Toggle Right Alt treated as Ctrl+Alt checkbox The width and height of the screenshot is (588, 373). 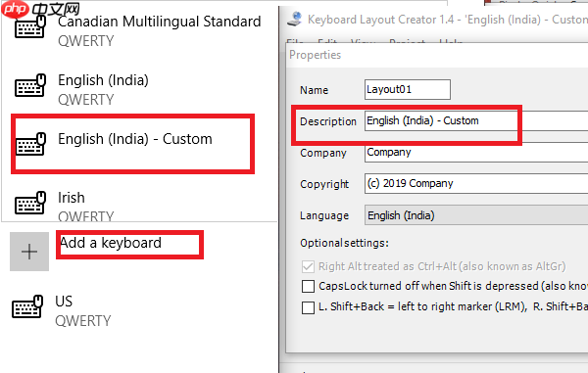pyautogui.click(x=308, y=266)
